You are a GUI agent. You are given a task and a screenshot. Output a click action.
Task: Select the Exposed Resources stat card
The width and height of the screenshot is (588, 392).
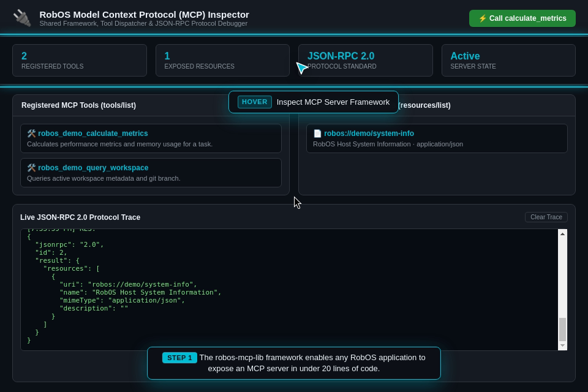(222, 61)
